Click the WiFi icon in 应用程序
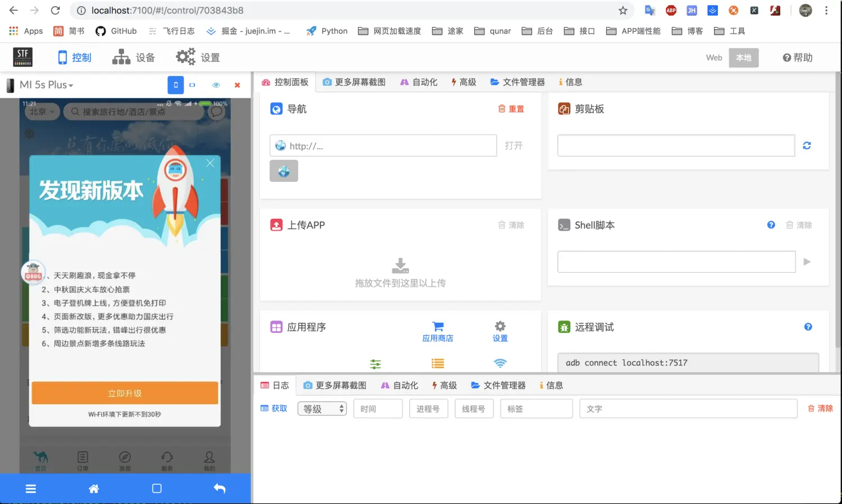 (x=500, y=363)
